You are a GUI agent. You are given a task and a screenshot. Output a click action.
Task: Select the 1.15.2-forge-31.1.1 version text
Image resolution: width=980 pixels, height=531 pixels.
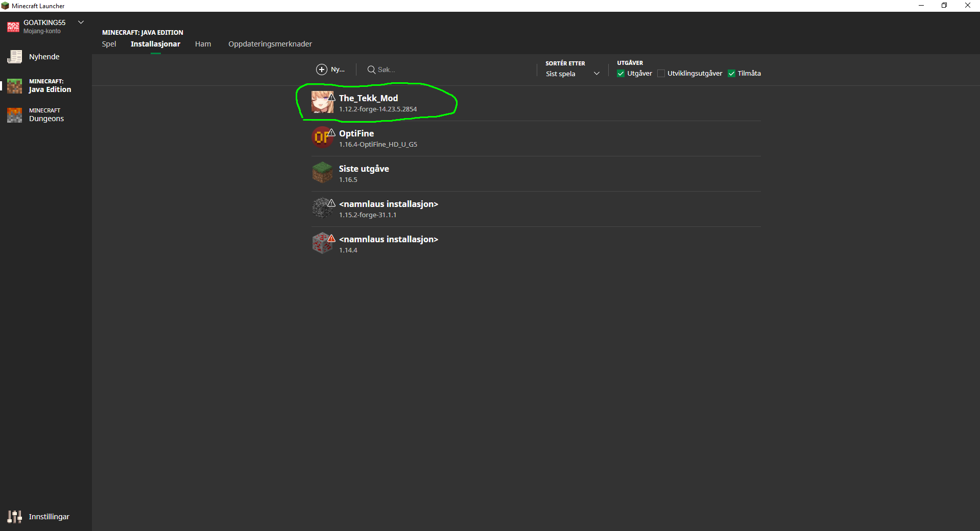368,215
